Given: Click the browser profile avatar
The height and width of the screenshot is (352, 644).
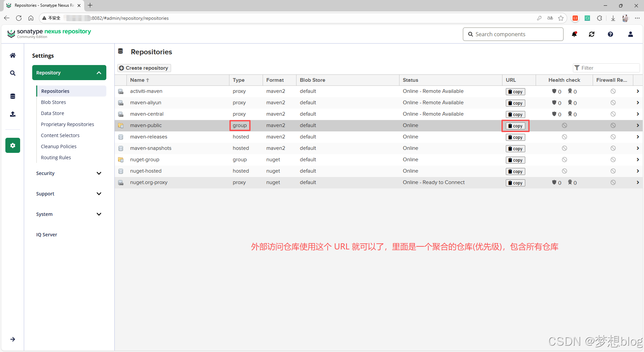Looking at the screenshot, I should pyautogui.click(x=625, y=18).
